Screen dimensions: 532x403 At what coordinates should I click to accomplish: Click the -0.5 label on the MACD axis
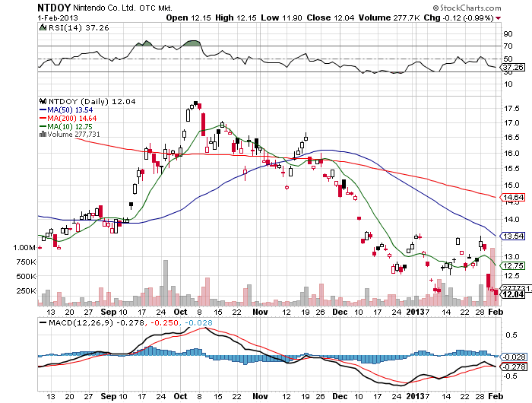(510, 376)
